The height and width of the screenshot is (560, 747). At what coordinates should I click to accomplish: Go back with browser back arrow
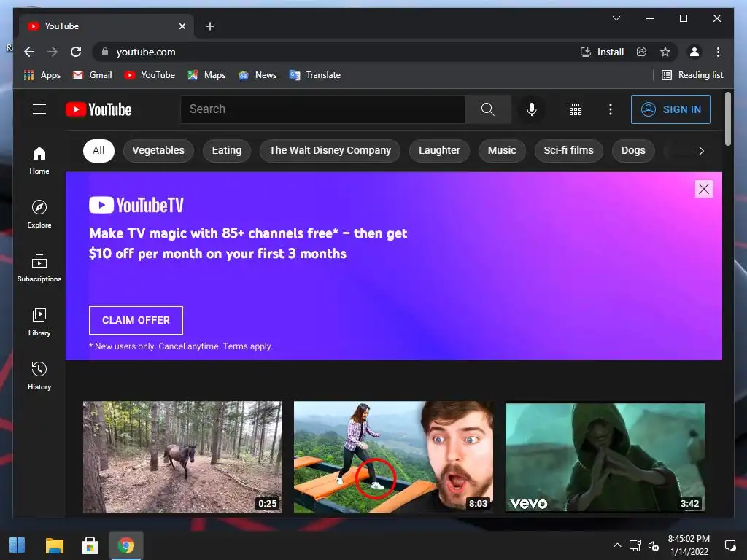29,52
